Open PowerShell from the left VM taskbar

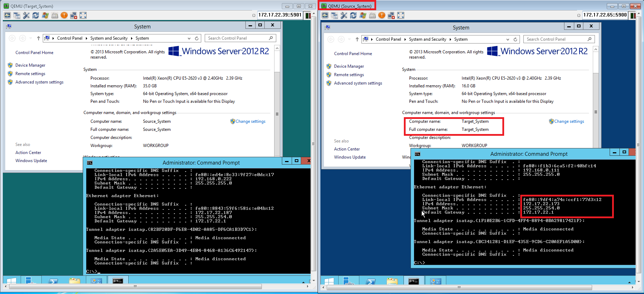[x=53, y=281]
